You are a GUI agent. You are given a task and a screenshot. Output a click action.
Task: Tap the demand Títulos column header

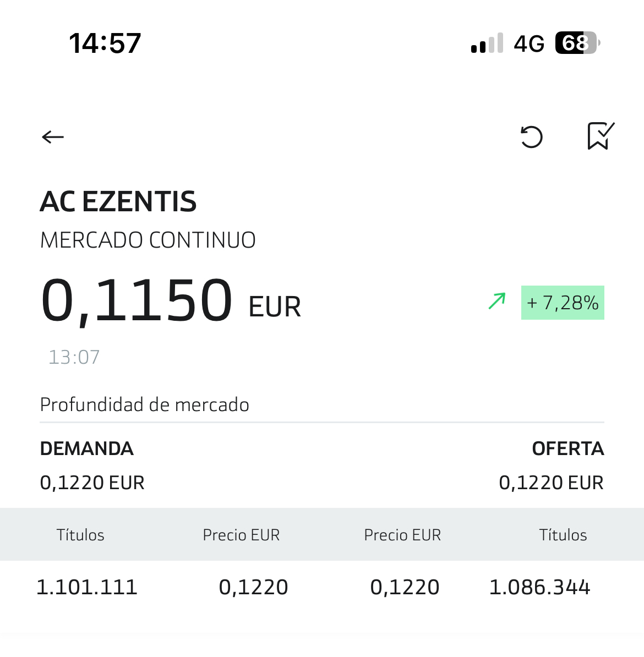80,535
